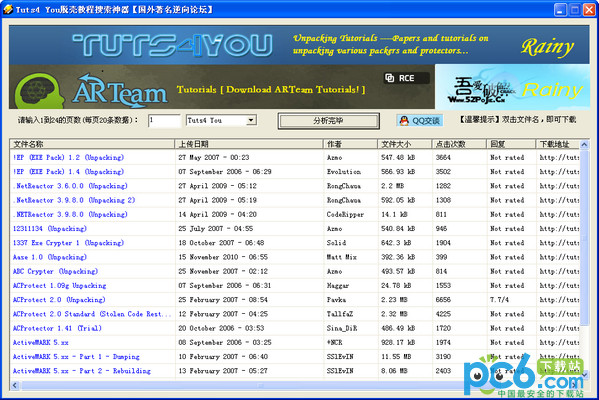Screen dimensions: 599x400
Task: Click author Matt Mix cell
Action: pos(342,257)
